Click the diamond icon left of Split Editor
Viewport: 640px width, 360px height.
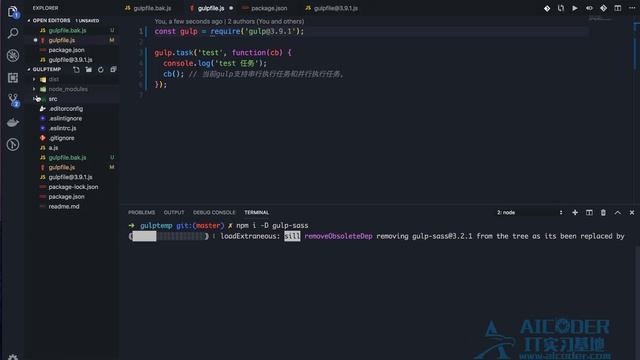603,8
